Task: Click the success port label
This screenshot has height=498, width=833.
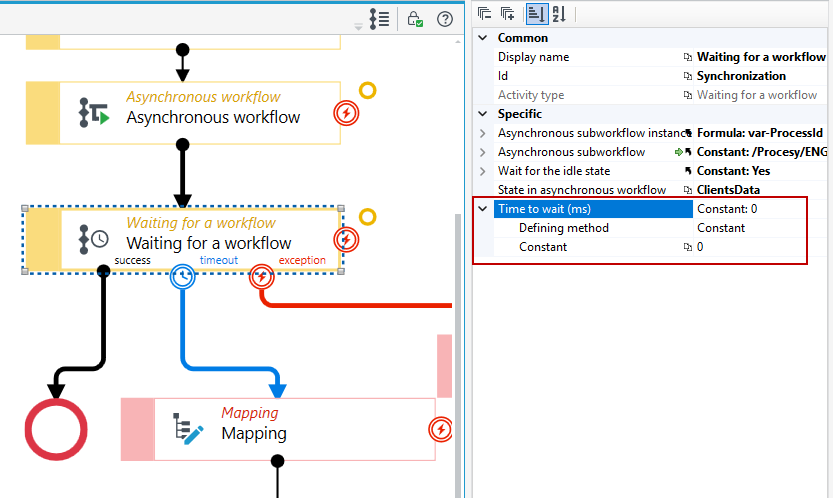Action: coord(133,260)
